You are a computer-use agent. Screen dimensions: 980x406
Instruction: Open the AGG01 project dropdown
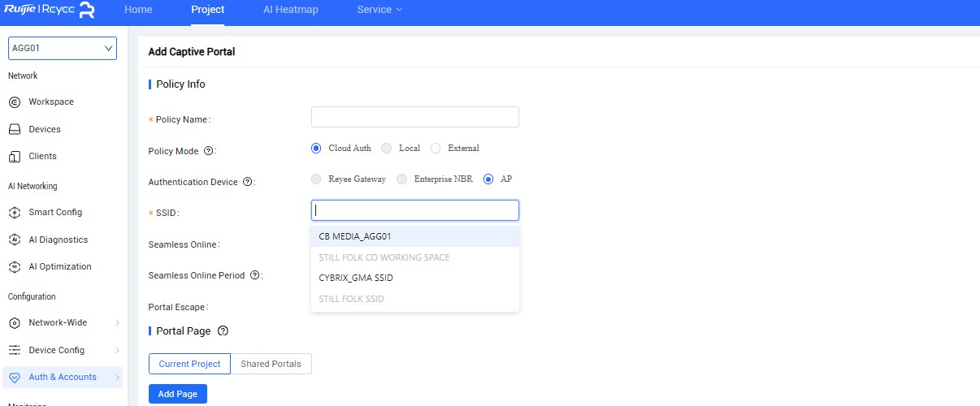(x=62, y=48)
